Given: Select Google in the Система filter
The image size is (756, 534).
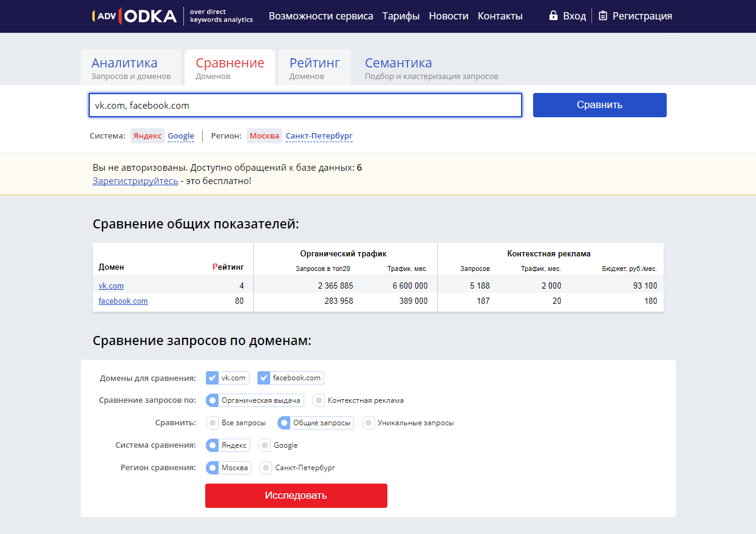Looking at the screenshot, I should [180, 135].
